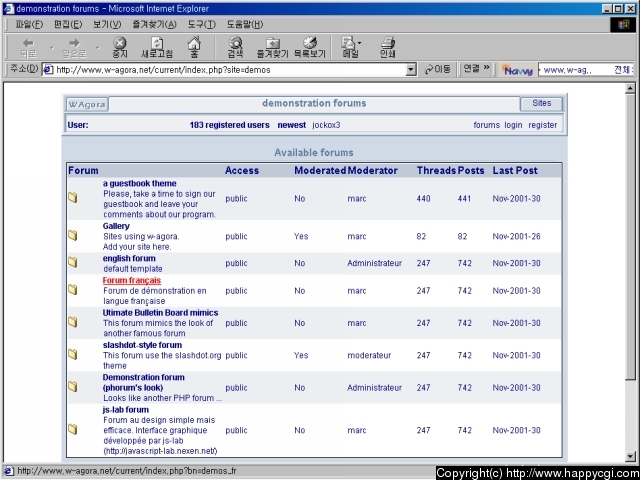Screen dimensions: 640x480
Task: Click folder icon of Forum français row
Action: pos(73,290)
